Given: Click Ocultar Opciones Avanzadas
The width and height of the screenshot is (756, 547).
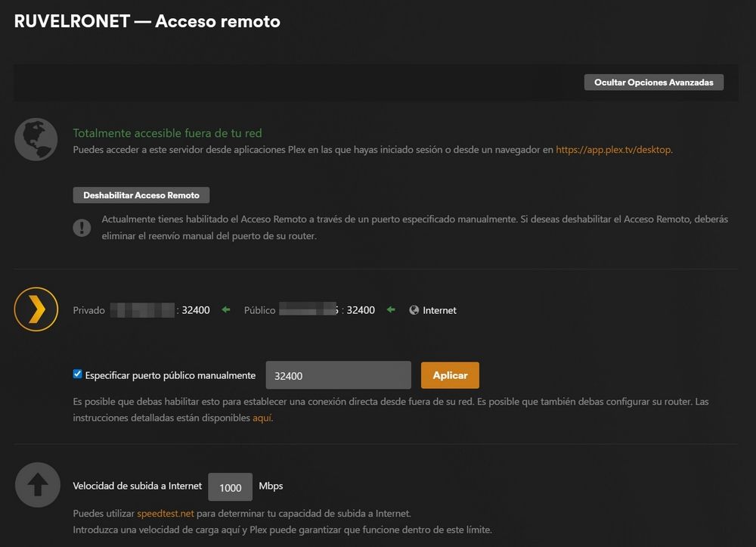Looking at the screenshot, I should coord(653,82).
